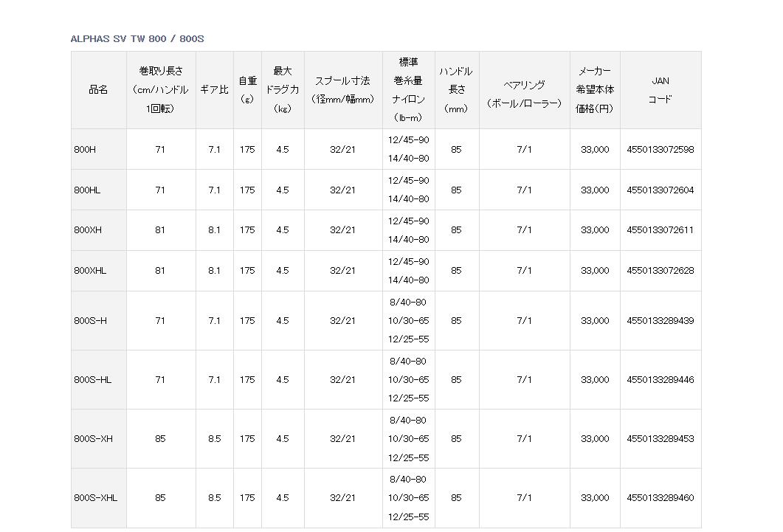Click the スプール寸法 column header
The image size is (783, 532).
342,90
